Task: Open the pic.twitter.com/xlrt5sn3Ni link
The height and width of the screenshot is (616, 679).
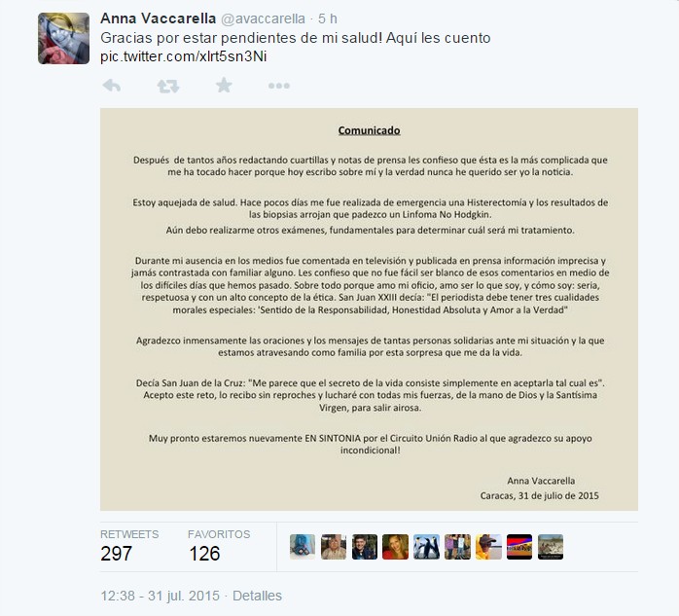Action: point(184,56)
